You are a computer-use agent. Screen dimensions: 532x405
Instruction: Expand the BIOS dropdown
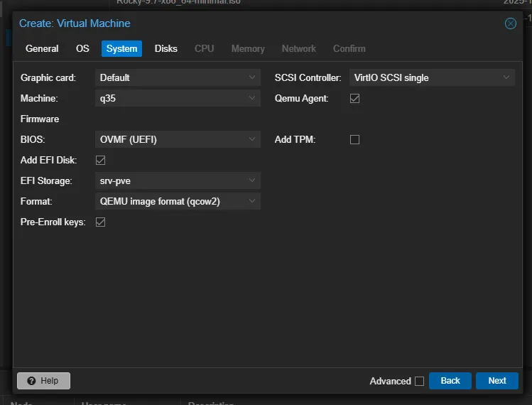252,139
